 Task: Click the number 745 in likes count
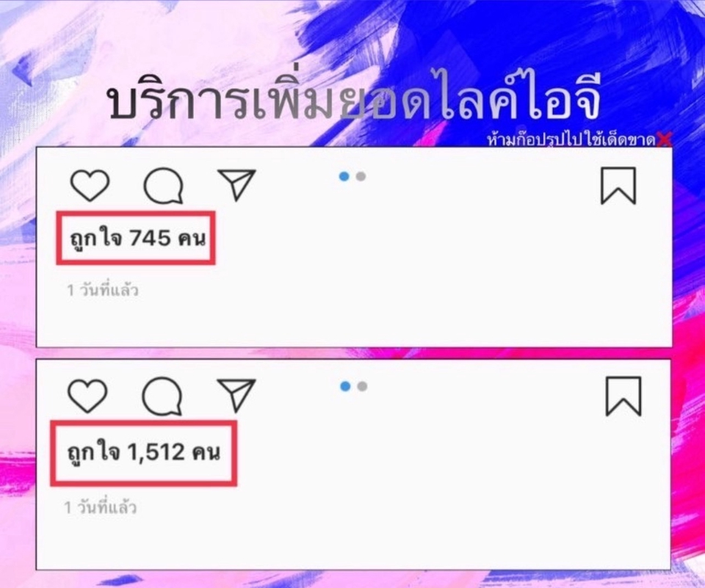click(x=150, y=238)
